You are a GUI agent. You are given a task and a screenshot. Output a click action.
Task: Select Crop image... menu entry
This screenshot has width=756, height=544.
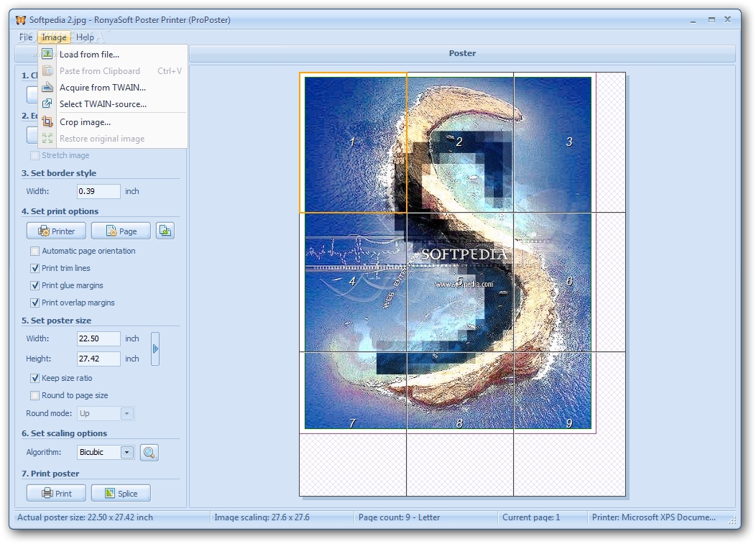113,122
